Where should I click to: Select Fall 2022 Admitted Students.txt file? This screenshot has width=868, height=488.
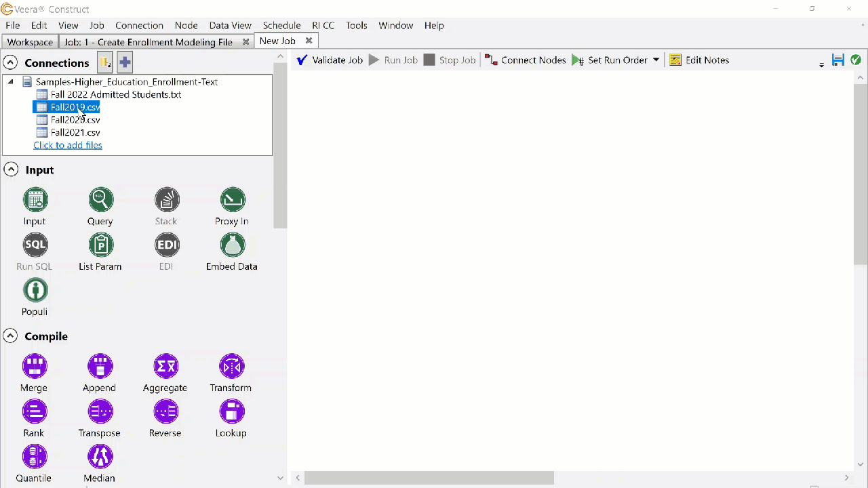point(116,94)
